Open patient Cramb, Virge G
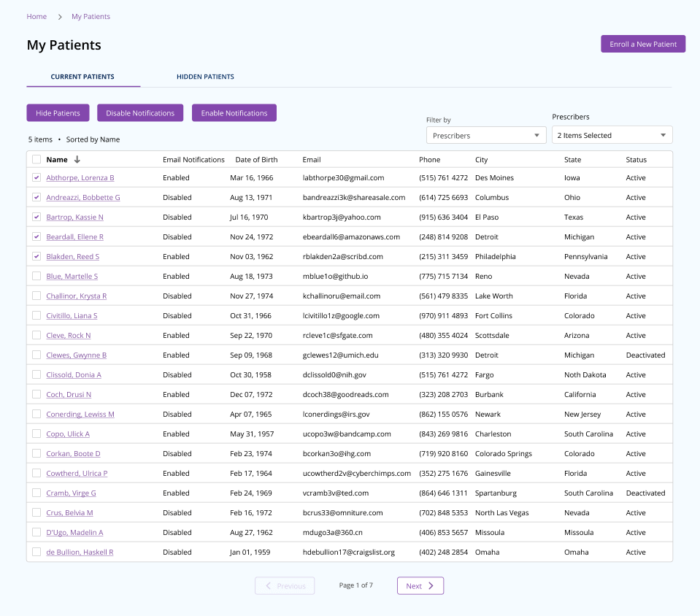Image resolution: width=700 pixels, height=616 pixels. (71, 493)
